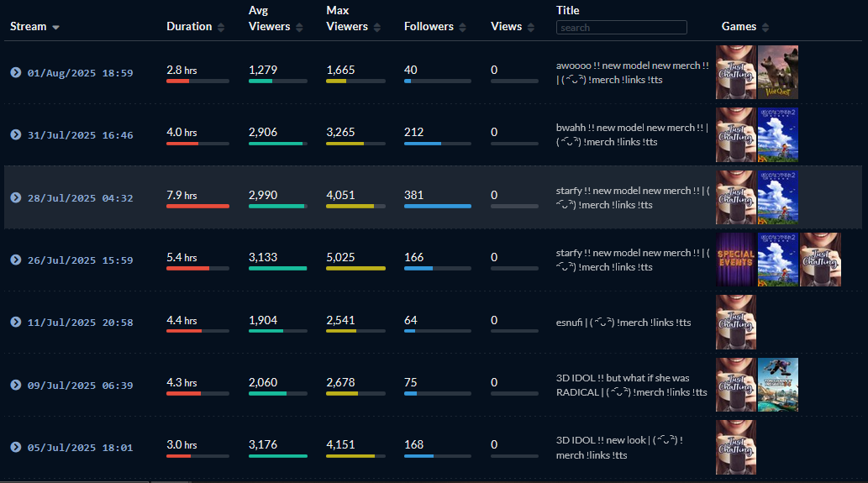Viewport: 868px width, 483px height.
Task: Expand the 11/Jul/2025 20:58 stream row
Action: 15,322
